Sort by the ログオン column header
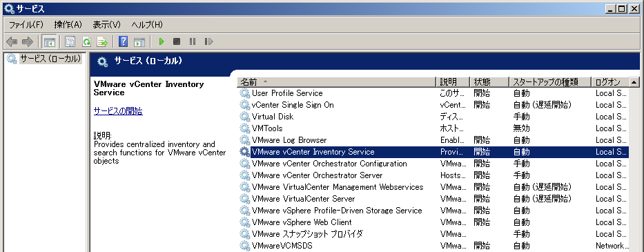Image resolution: width=644 pixels, height=252 pixels. [610, 82]
